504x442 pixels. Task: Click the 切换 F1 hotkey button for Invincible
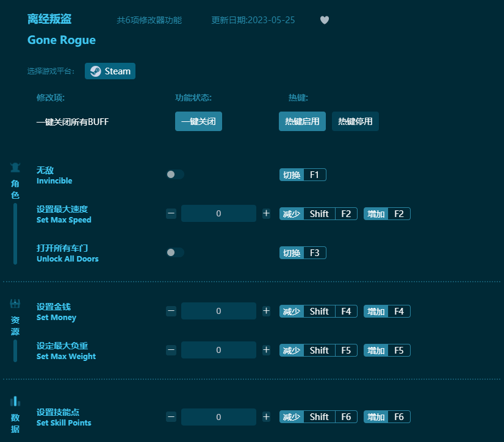(303, 174)
